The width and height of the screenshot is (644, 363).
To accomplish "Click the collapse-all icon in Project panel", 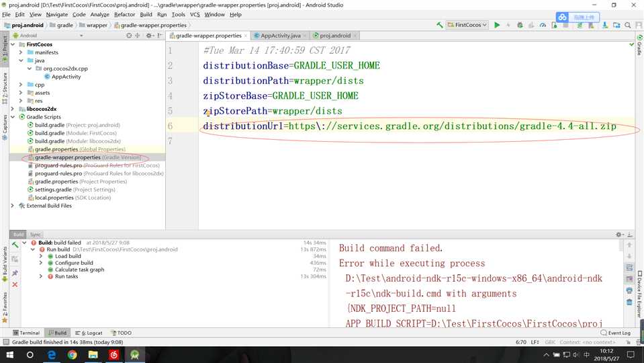I will (138, 36).
